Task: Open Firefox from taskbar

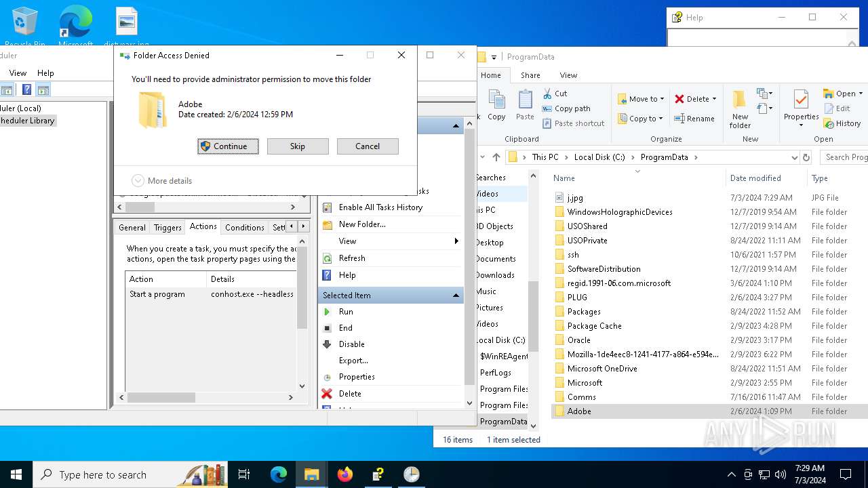Action: click(x=345, y=474)
